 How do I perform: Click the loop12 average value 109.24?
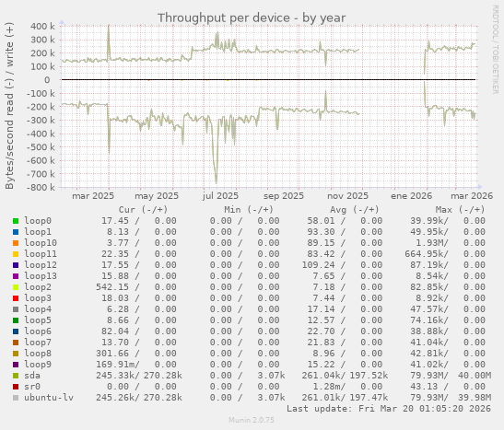318,265
